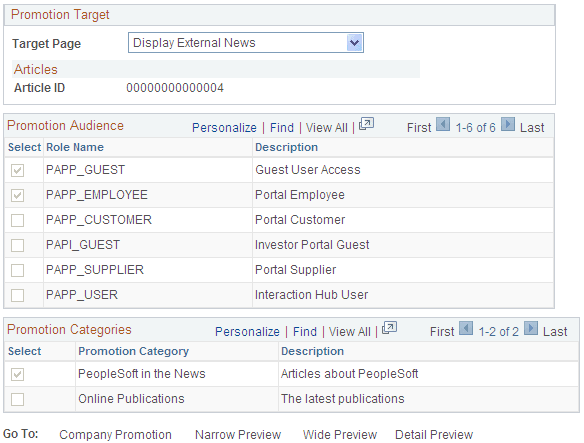
Task: Sort by Role Name column header
Action: [75, 147]
